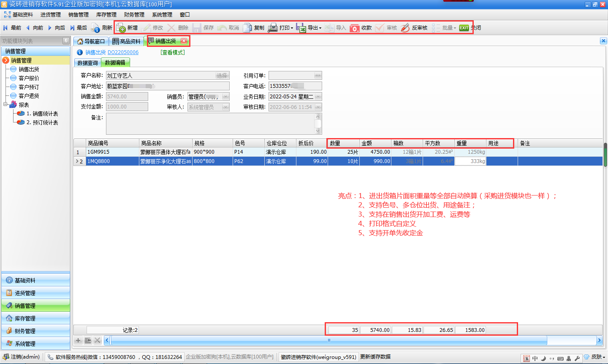Click the blue info icon beside 销售出货 DO22050006
This screenshot has width=608, height=364.
click(80, 52)
